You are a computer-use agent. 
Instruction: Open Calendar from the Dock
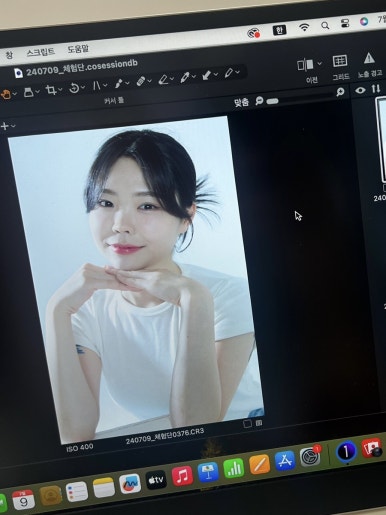click(x=23, y=500)
